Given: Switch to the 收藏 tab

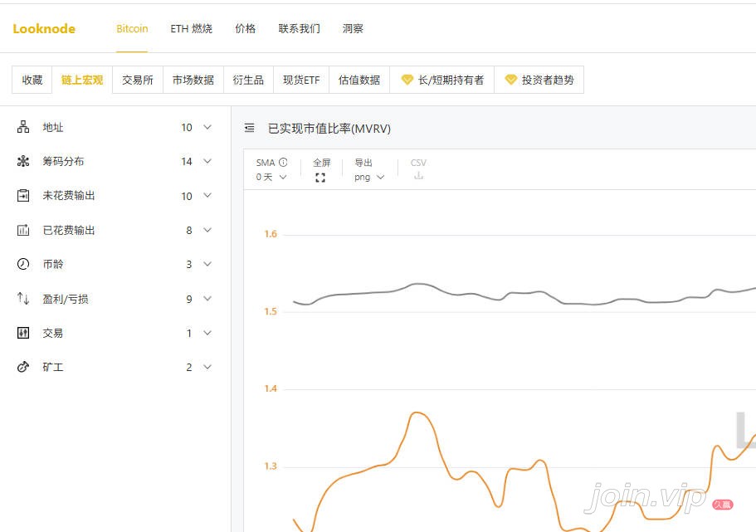Looking at the screenshot, I should [32, 80].
